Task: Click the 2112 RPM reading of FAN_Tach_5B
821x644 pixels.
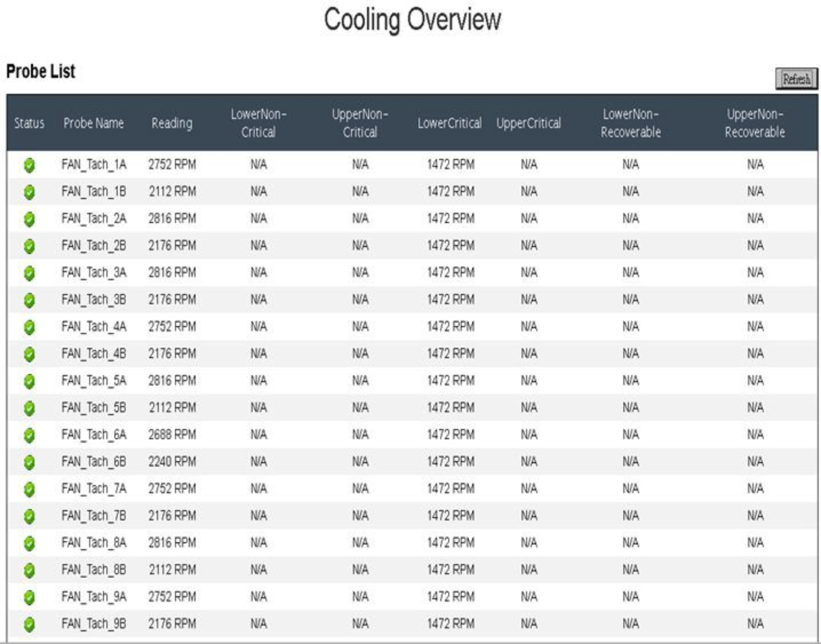Action: [172, 408]
